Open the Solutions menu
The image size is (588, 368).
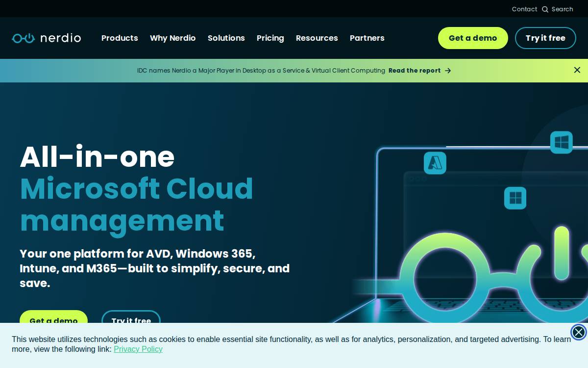[226, 38]
